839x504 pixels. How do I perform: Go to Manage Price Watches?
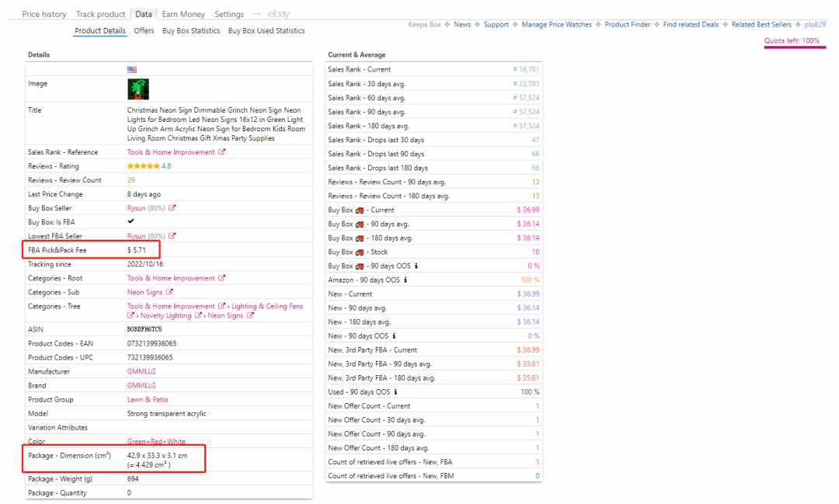(x=556, y=25)
